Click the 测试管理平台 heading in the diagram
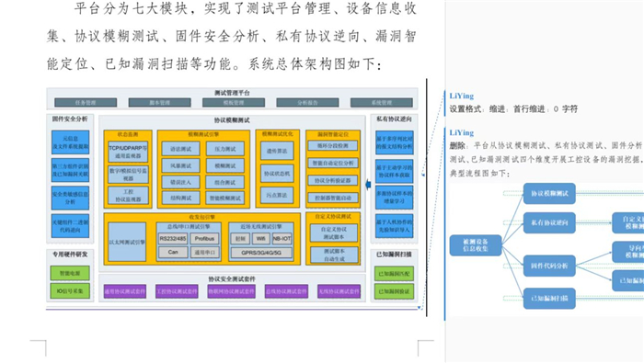 pos(232,93)
